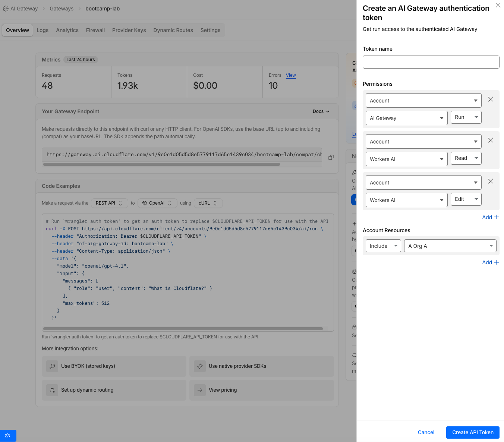Open the AI Gateway permission dropdown
Screen dimensions: 504x442
click(x=406, y=118)
